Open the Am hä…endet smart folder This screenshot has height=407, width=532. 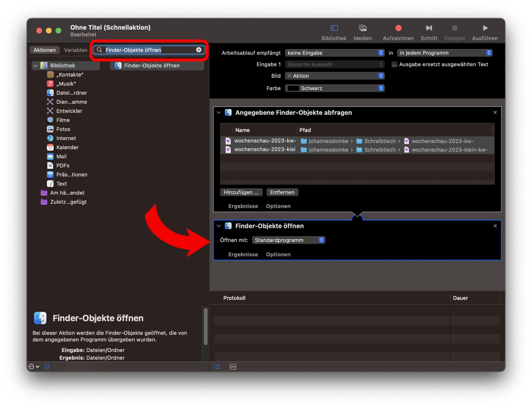[67, 193]
